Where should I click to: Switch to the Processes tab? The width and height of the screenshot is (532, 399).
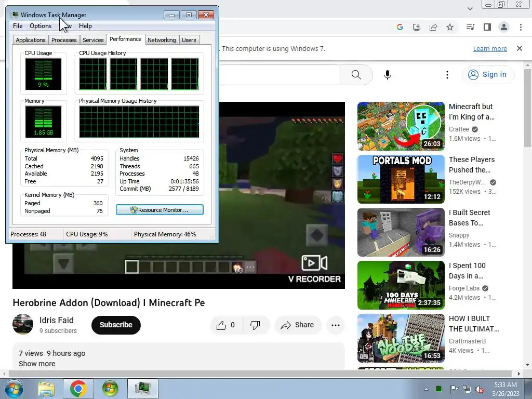pyautogui.click(x=64, y=40)
